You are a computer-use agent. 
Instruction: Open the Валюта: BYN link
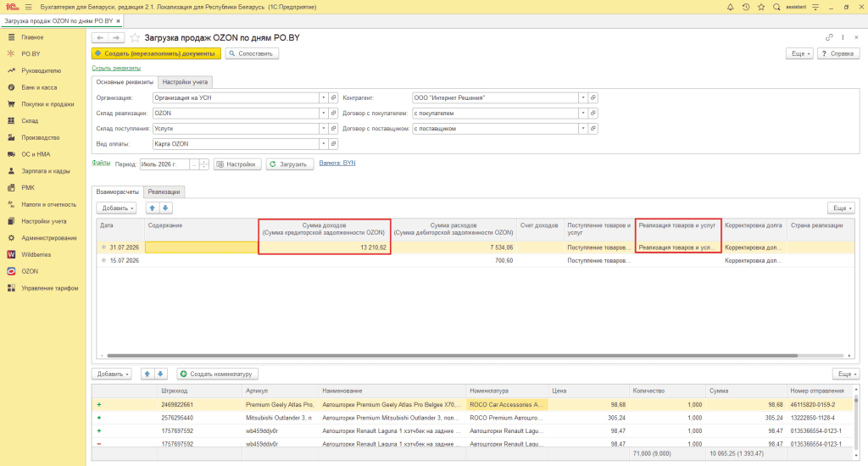pyautogui.click(x=337, y=164)
